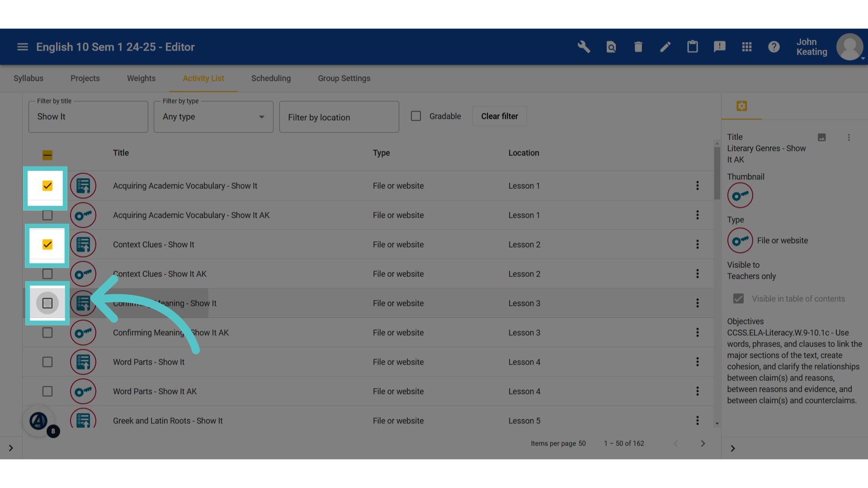This screenshot has width=868, height=488.
Task: Select the Word Parts - Show It checkbox
Action: [47, 362]
